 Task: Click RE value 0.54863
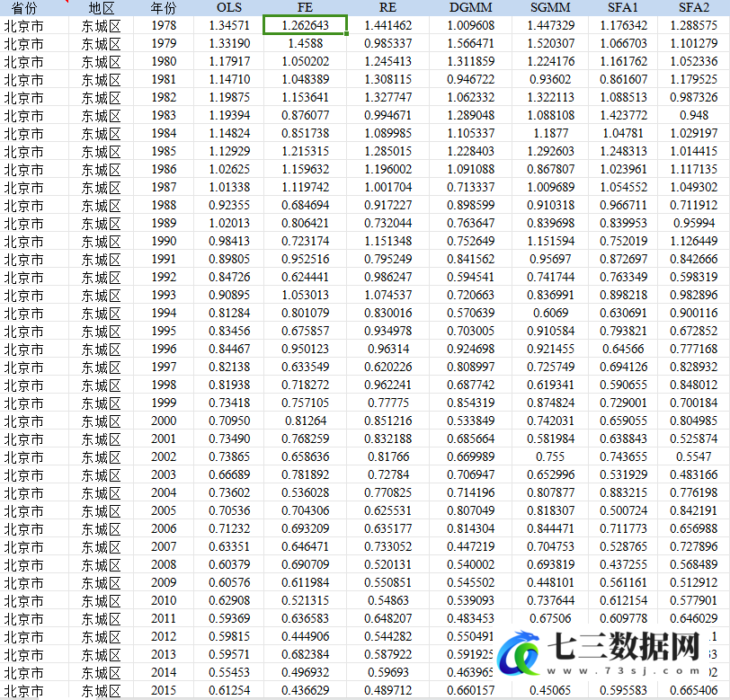coord(387,601)
